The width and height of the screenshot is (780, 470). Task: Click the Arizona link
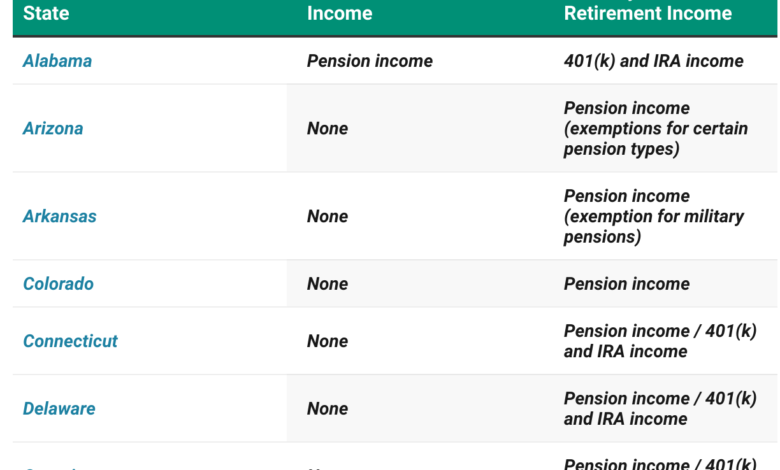click(x=53, y=129)
